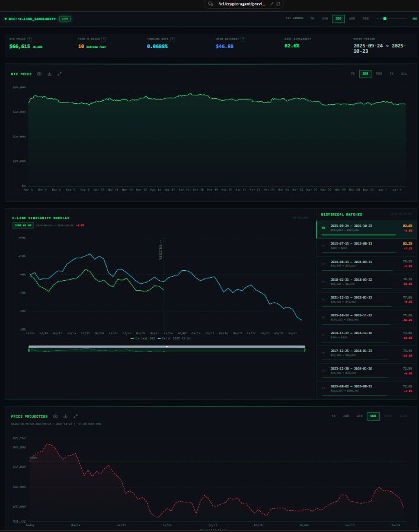Select 7D horizon on Price Projection
The height and width of the screenshot is (532, 419).
point(333,416)
